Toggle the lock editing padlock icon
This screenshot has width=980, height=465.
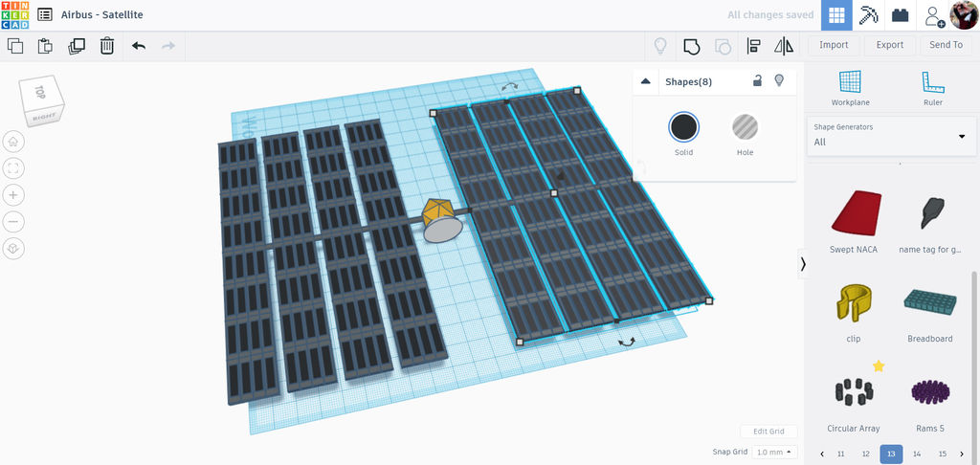(x=758, y=80)
